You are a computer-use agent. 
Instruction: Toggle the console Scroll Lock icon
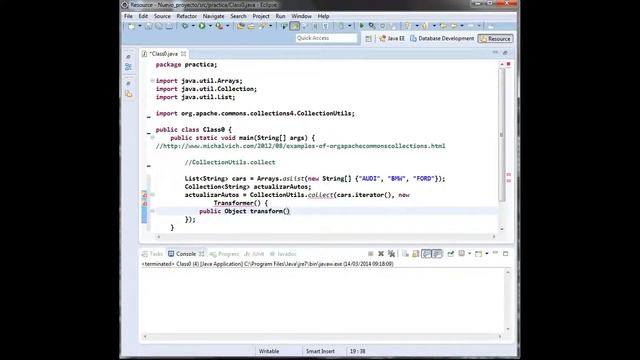click(x=415, y=254)
